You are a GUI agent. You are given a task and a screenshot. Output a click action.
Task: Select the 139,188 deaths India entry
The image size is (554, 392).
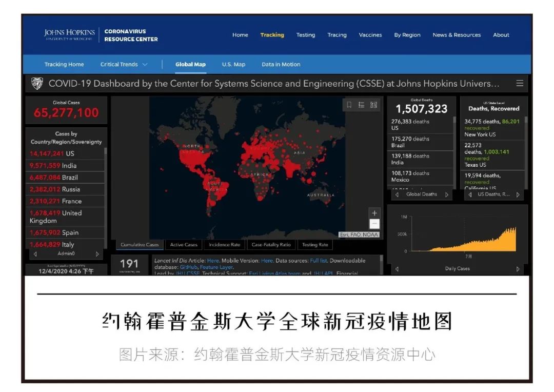pos(421,159)
